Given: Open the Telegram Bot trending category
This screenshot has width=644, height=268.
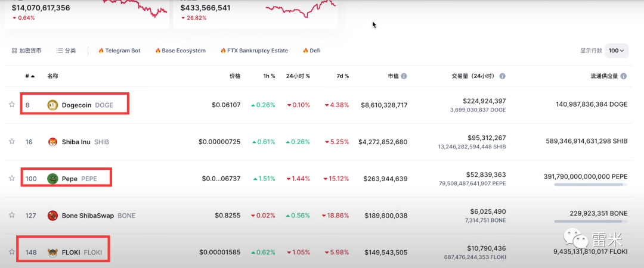Looking at the screenshot, I should (119, 51).
